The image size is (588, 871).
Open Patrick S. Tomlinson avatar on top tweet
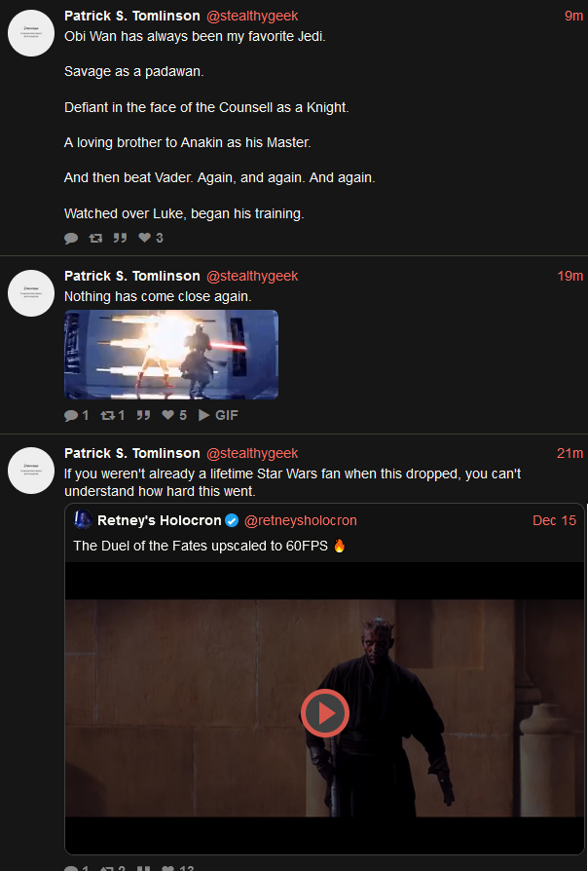point(31,33)
